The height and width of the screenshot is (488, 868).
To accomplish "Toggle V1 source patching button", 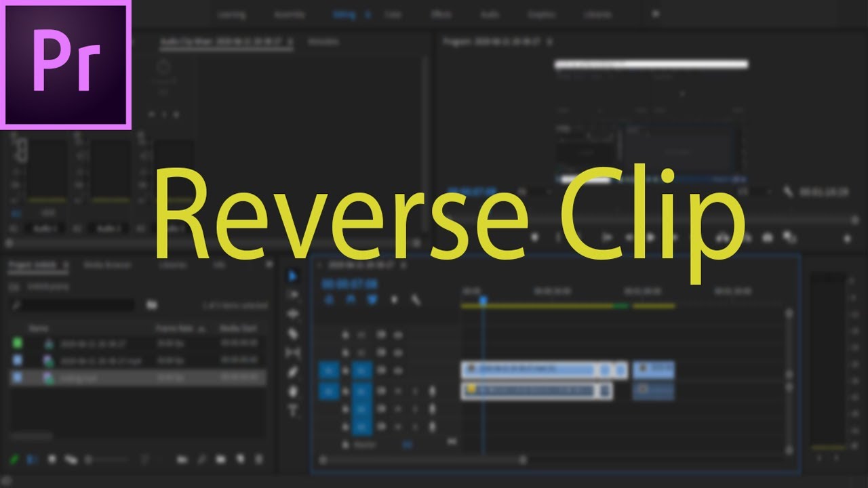I will pyautogui.click(x=329, y=370).
